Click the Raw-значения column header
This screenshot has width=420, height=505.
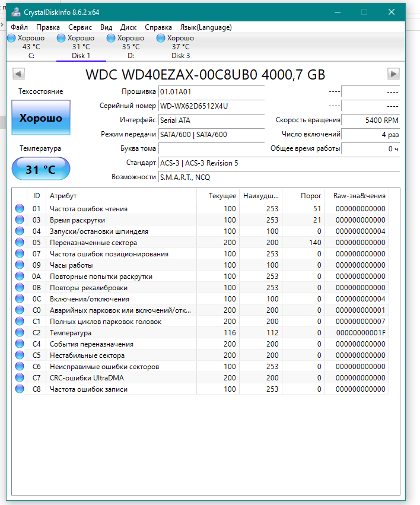click(x=357, y=195)
